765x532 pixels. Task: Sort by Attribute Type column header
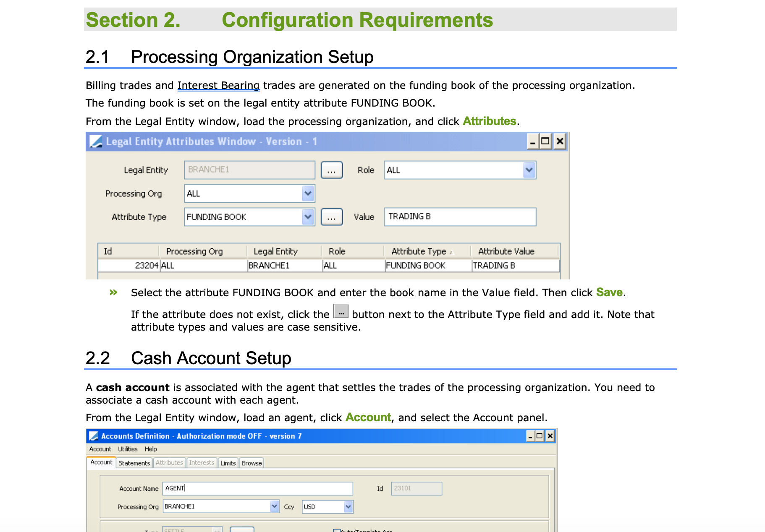[428, 251]
